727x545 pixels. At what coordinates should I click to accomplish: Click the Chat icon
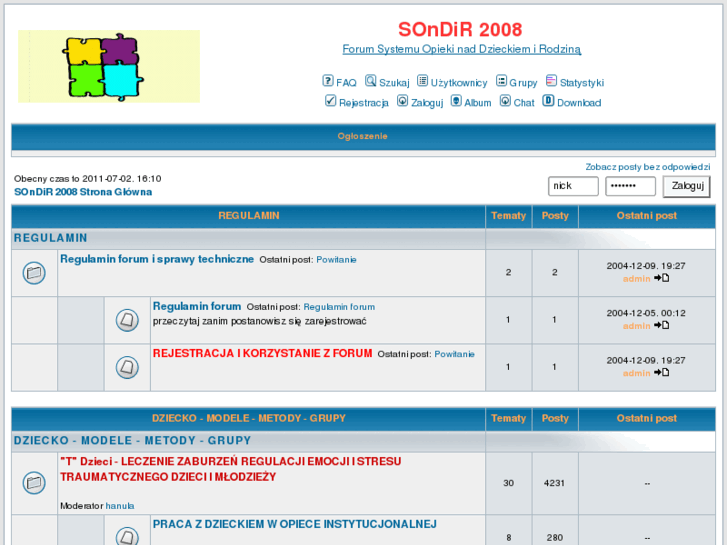tap(505, 101)
